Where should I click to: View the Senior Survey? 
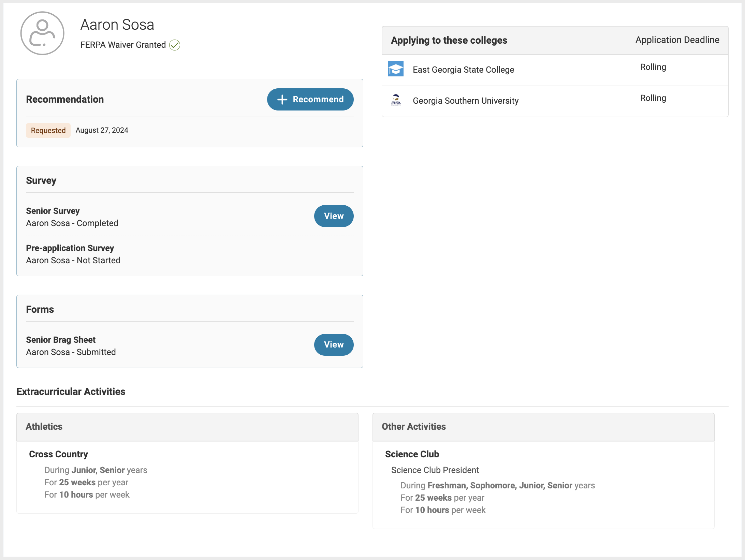(334, 216)
